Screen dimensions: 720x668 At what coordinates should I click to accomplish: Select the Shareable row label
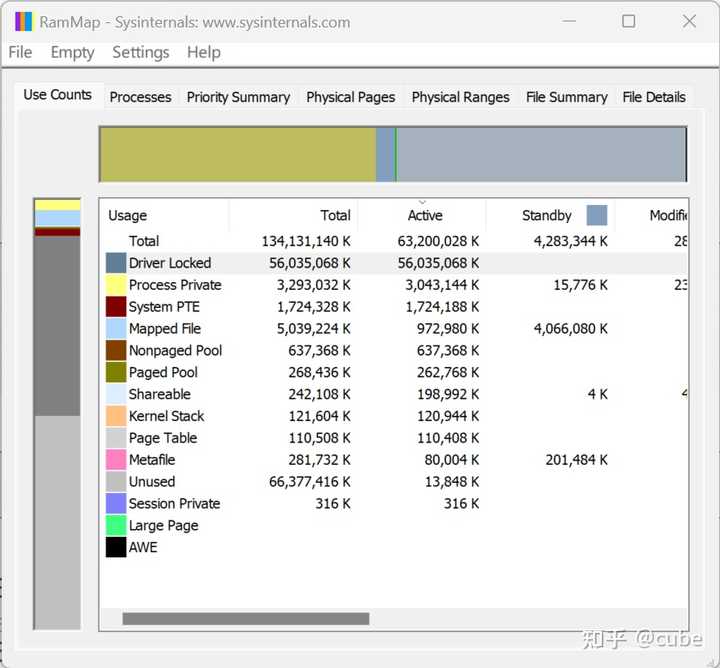[x=159, y=394]
